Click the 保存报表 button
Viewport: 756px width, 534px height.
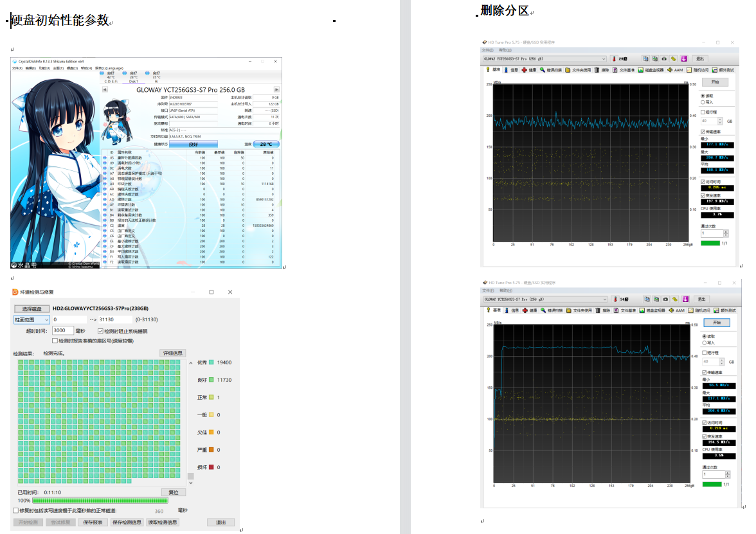click(x=93, y=522)
